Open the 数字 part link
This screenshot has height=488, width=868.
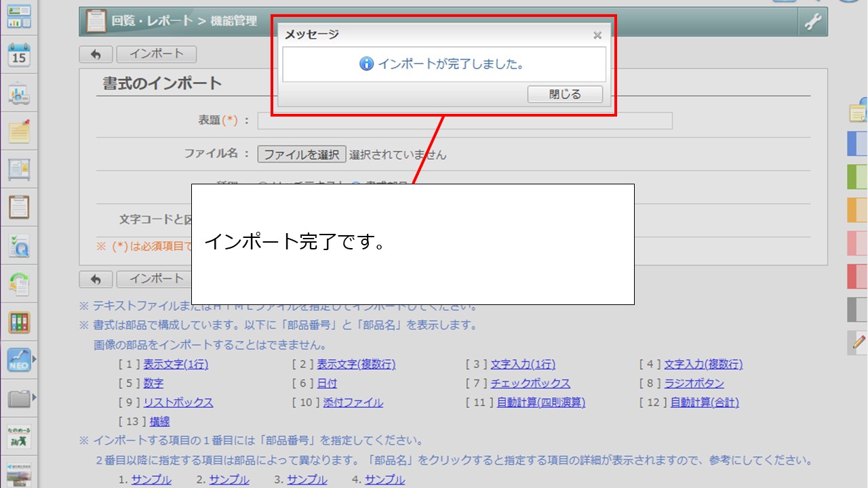point(153,384)
